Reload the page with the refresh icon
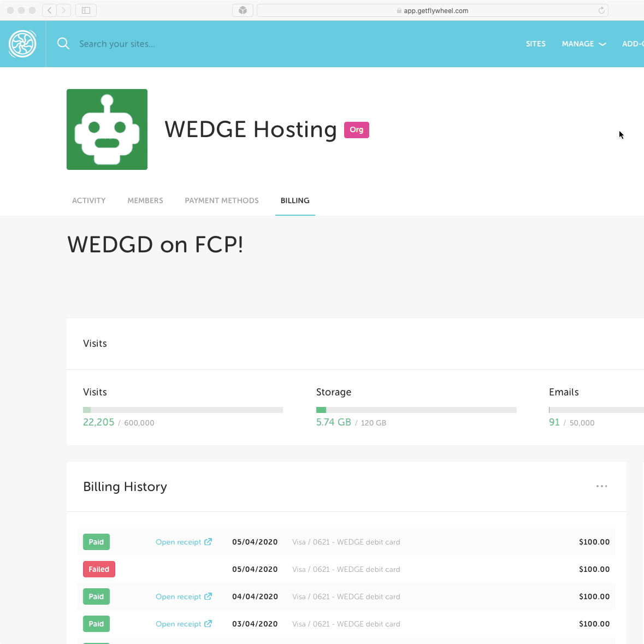The width and height of the screenshot is (644, 644). coord(601,10)
